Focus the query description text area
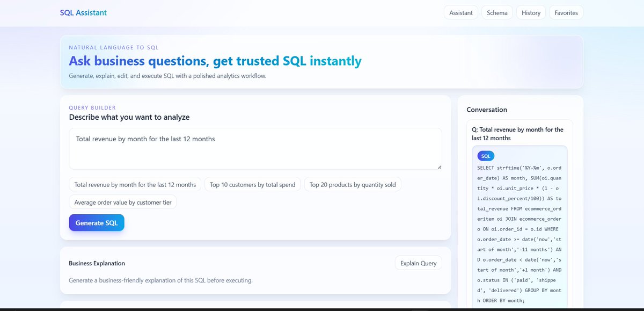Image resolution: width=644 pixels, height=311 pixels. coord(255,148)
